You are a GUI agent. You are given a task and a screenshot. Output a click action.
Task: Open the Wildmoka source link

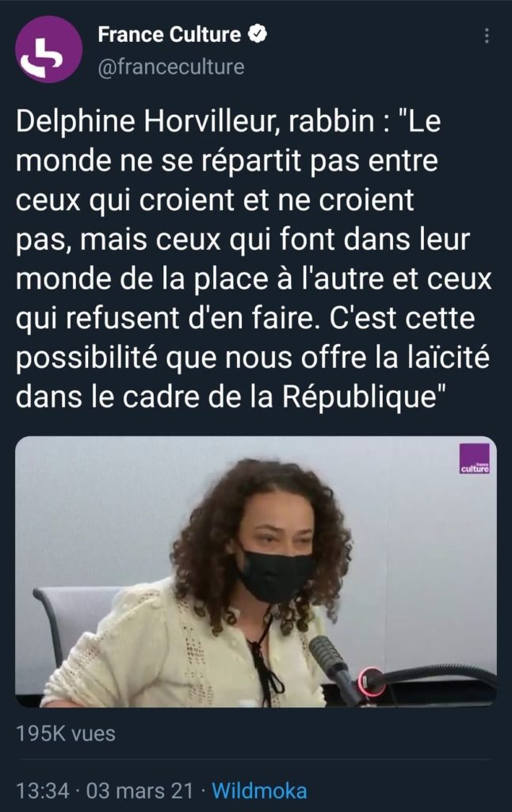(x=259, y=791)
